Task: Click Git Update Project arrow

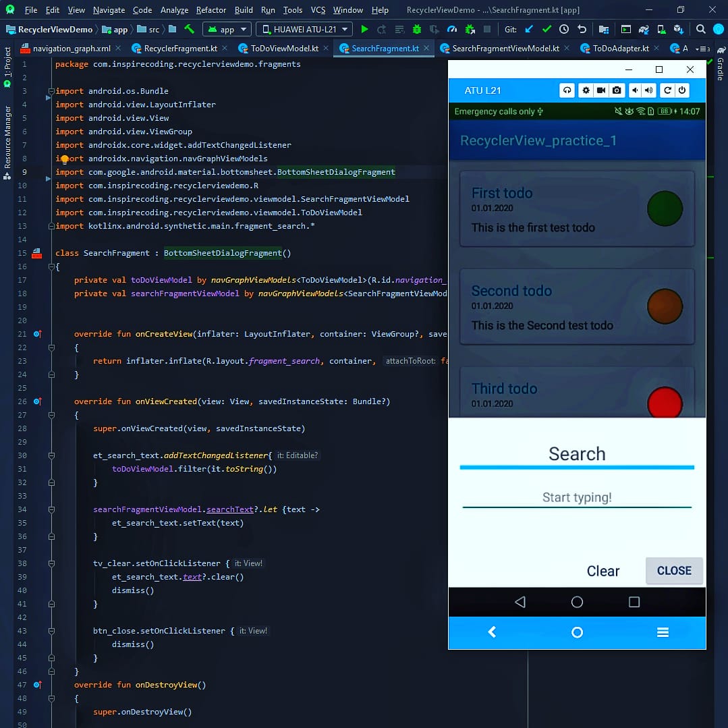Action: coord(529,29)
